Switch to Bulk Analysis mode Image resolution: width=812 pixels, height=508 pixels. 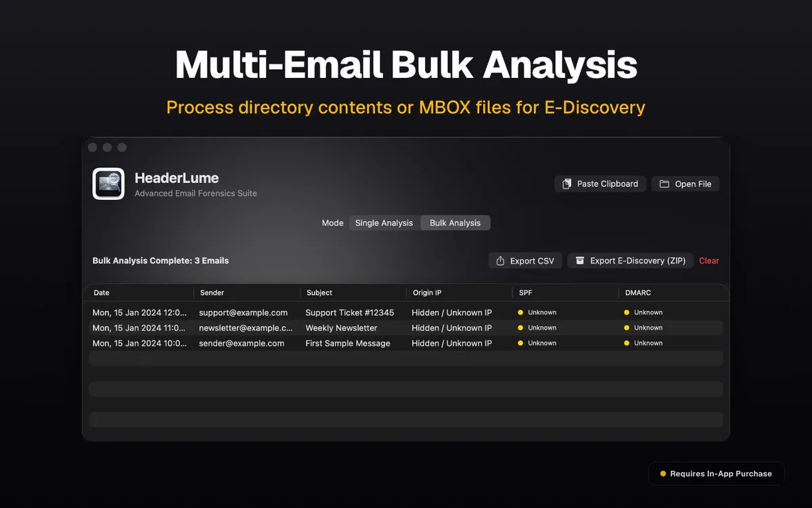[x=455, y=223]
